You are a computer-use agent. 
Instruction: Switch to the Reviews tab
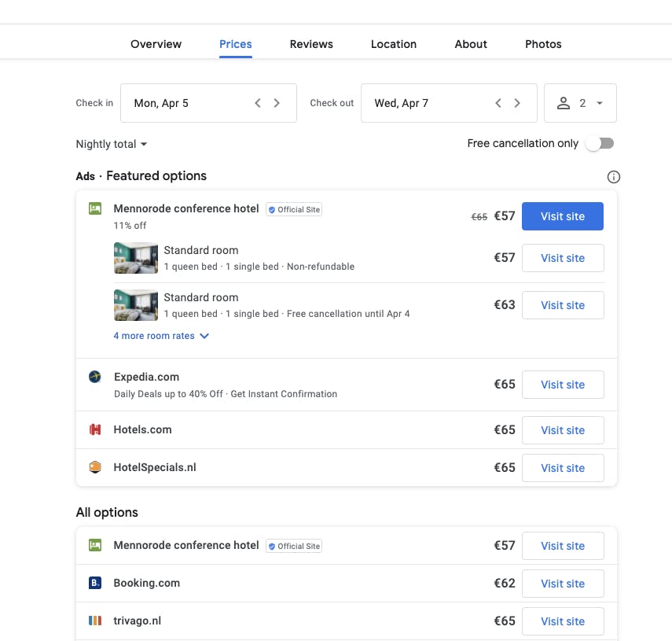[x=311, y=44]
